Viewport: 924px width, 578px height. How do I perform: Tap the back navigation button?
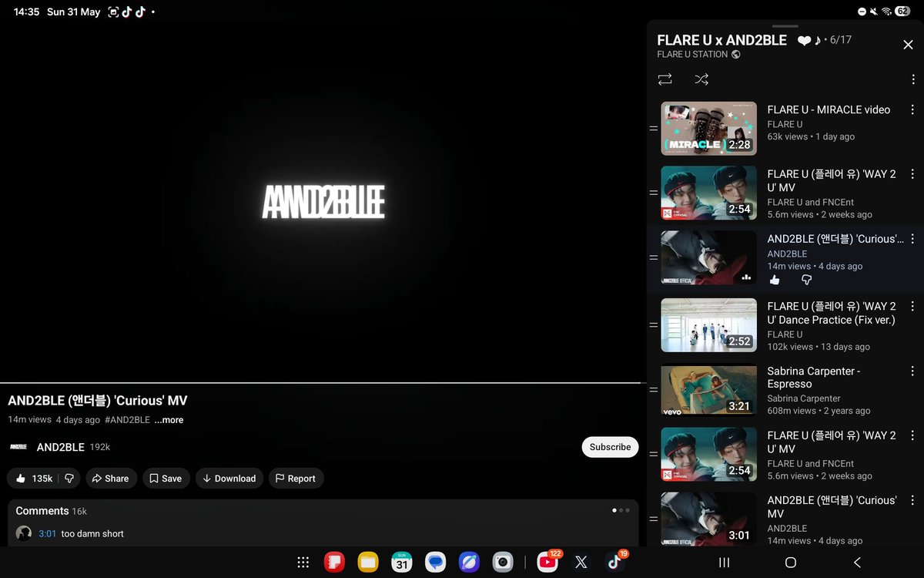tap(857, 563)
